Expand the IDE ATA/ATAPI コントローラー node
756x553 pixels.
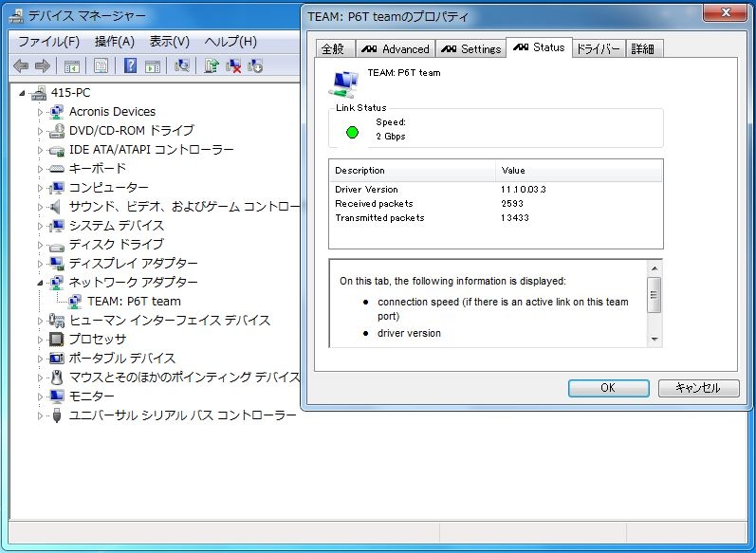41,150
